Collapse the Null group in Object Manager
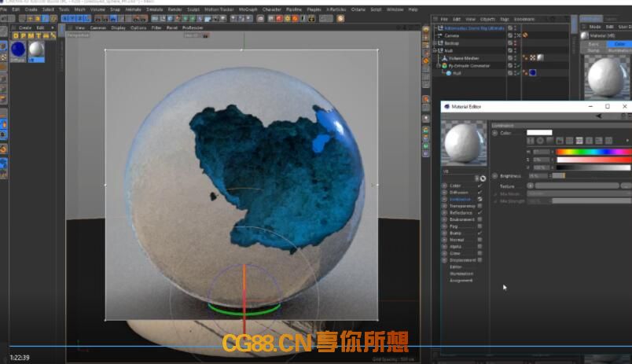This screenshot has width=632, height=364. pyautogui.click(x=435, y=51)
